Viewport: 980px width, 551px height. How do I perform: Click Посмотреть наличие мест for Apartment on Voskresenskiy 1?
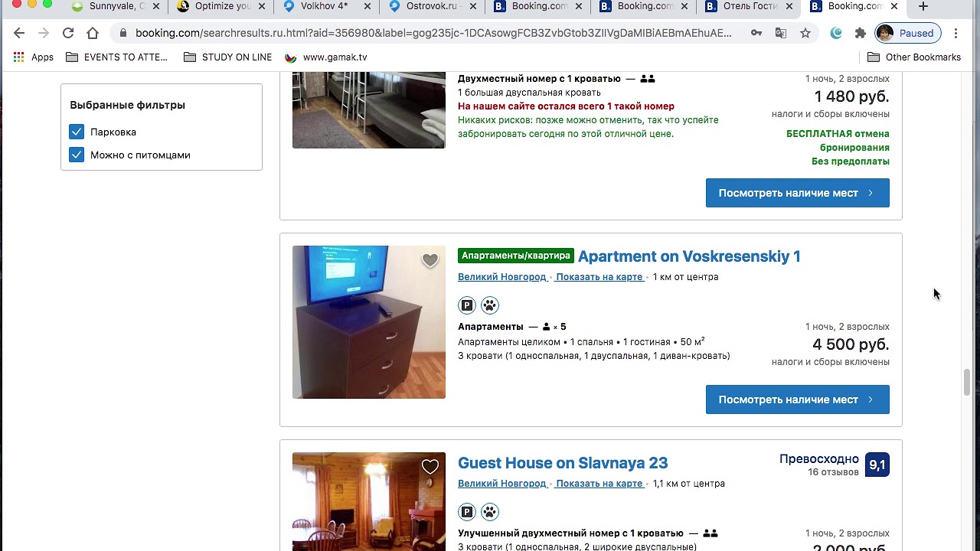pos(797,399)
